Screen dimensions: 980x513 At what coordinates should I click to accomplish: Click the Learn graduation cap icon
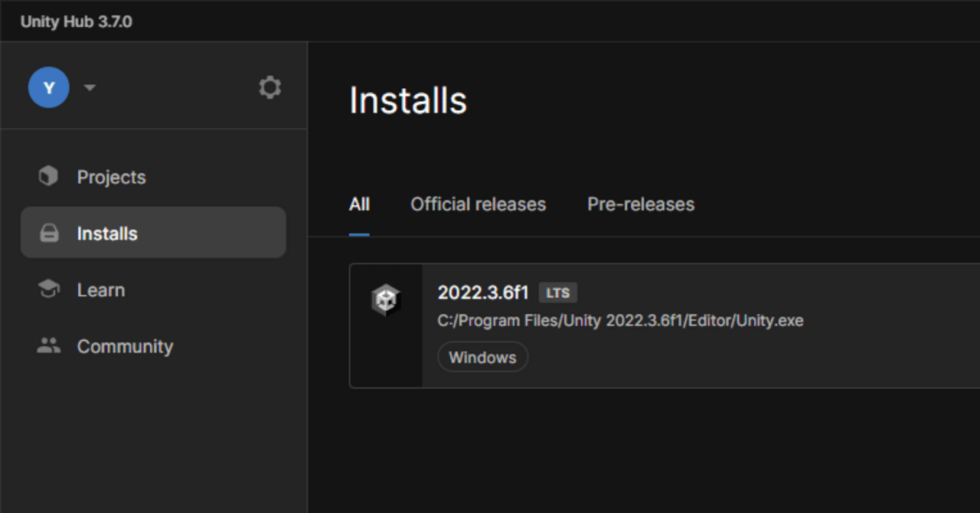click(48, 289)
